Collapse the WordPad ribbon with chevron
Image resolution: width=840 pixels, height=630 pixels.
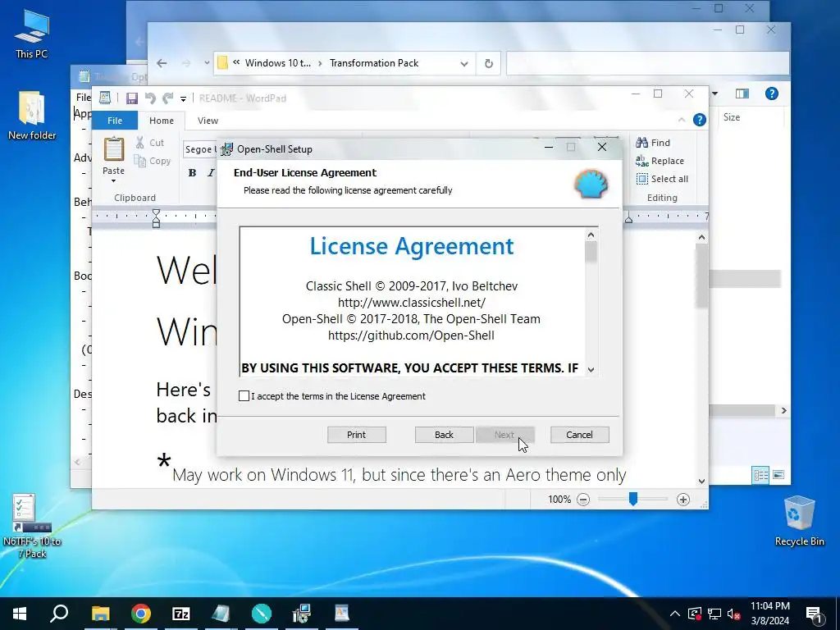(682, 120)
